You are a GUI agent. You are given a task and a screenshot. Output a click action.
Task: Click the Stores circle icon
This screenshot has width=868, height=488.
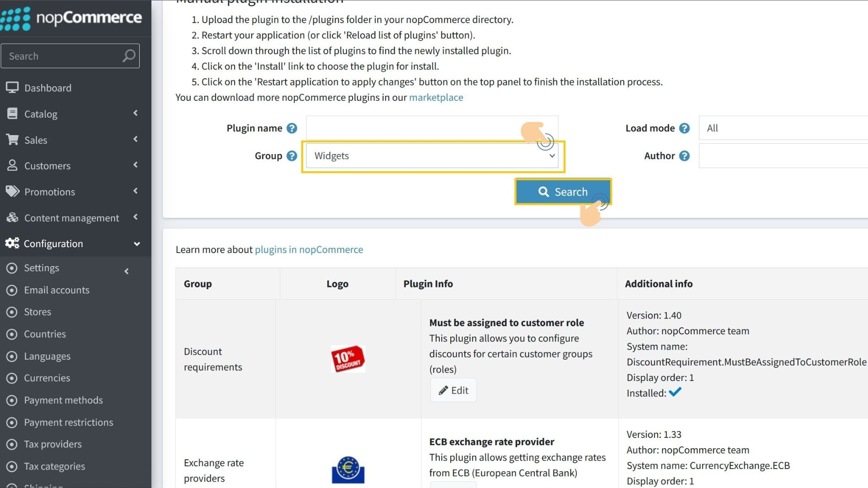click(12, 312)
